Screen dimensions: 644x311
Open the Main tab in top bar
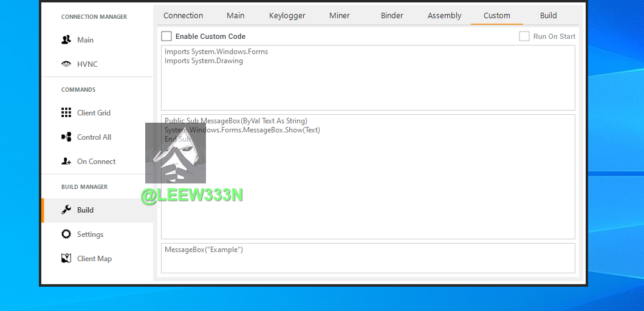[x=236, y=16]
